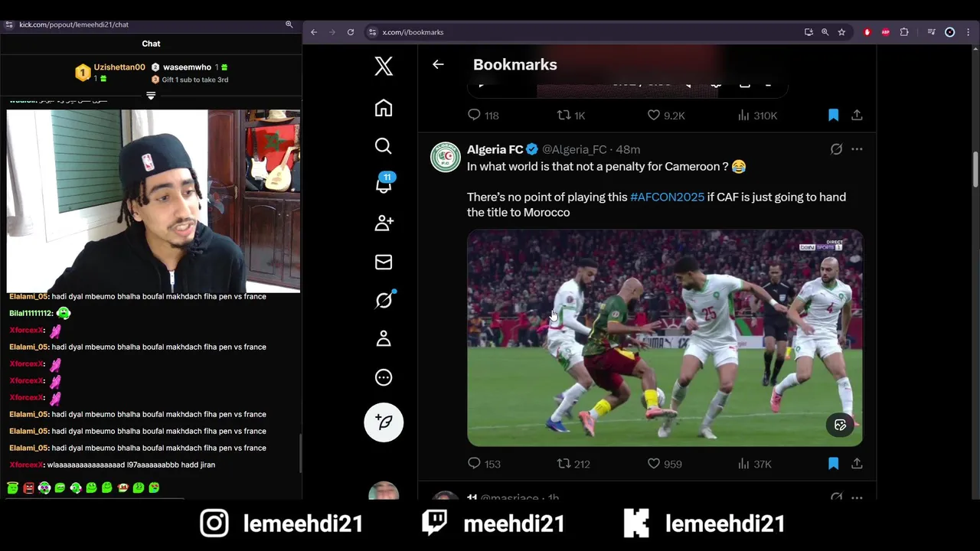
Task: Open the More circle menu in sidebar
Action: 384,377
